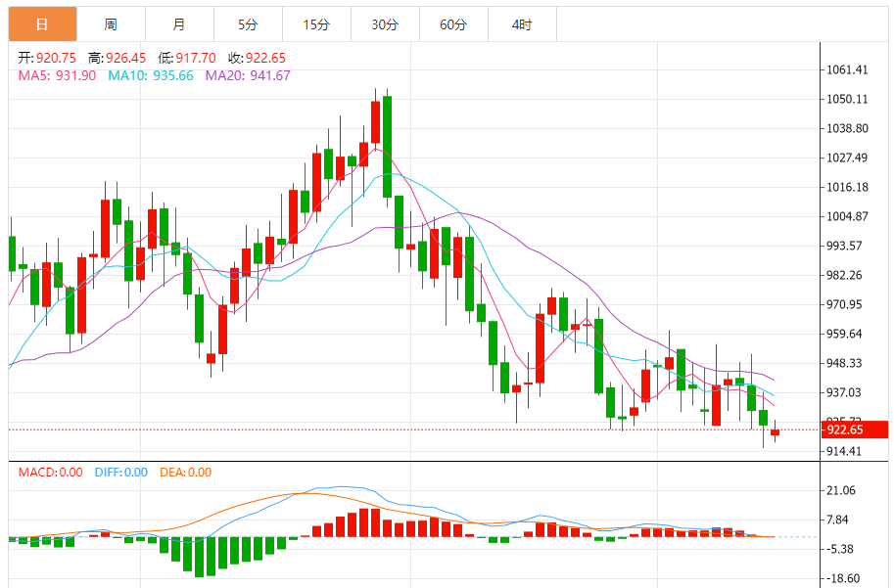Switch to the weekly 周 tab
The image size is (894, 588).
pyautogui.click(x=112, y=24)
